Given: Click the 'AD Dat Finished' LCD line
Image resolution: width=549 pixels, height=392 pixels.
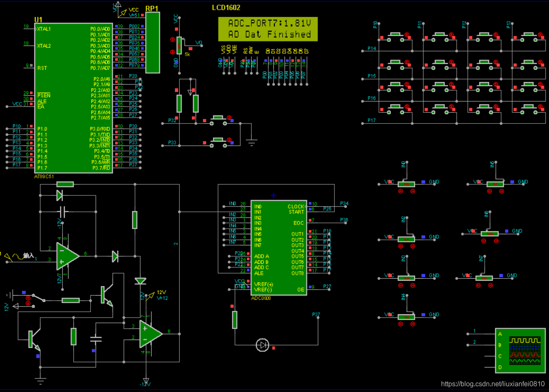Looking at the screenshot, I should 270,34.
